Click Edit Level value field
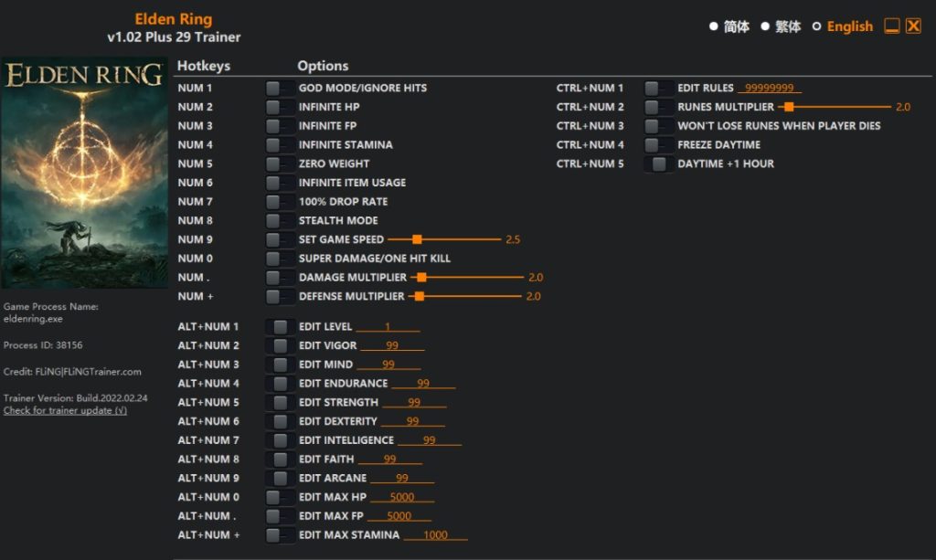The height and width of the screenshot is (560, 936). tap(388, 327)
